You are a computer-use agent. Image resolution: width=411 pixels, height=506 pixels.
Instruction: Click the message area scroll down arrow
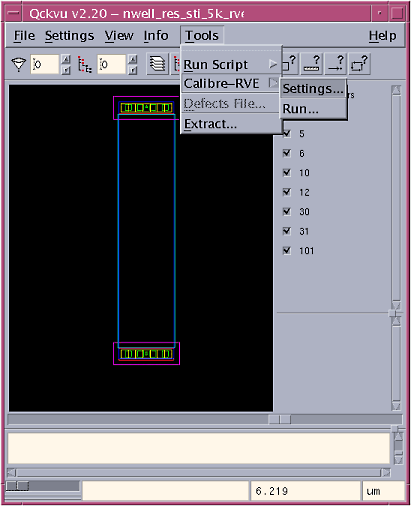tap(398, 460)
